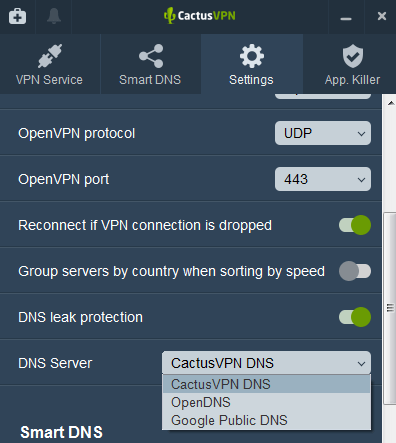The width and height of the screenshot is (396, 443).
Task: Open the OpenVPN protocol UDP dropdown
Action: click(323, 133)
